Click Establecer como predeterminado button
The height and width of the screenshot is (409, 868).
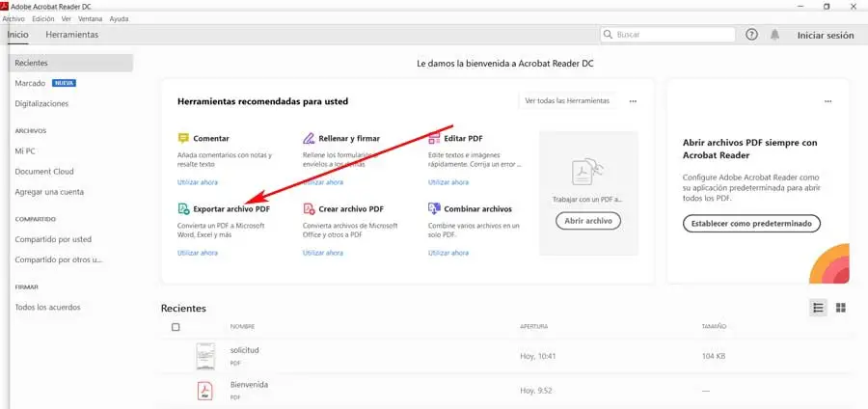coord(751,224)
